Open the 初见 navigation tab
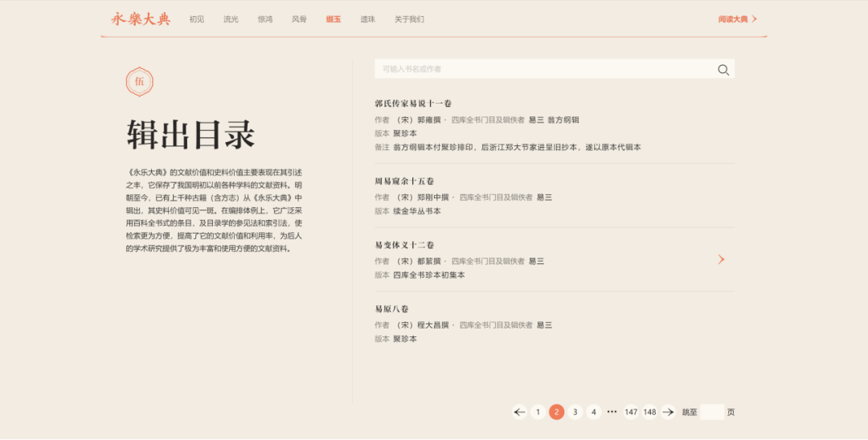This screenshot has width=868, height=440. tap(197, 19)
